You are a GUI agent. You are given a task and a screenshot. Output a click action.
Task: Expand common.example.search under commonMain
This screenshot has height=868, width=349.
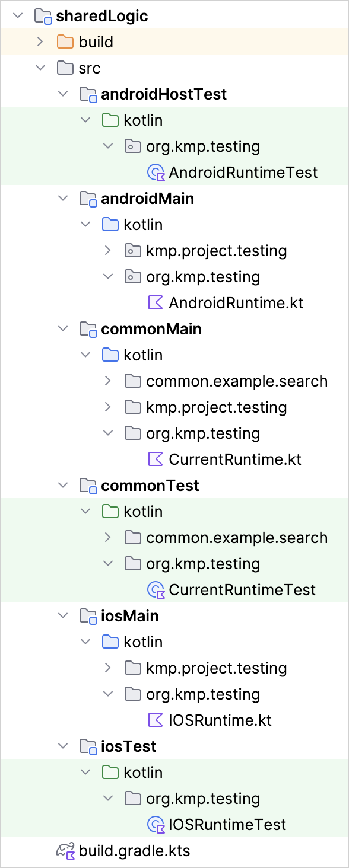[107, 381]
